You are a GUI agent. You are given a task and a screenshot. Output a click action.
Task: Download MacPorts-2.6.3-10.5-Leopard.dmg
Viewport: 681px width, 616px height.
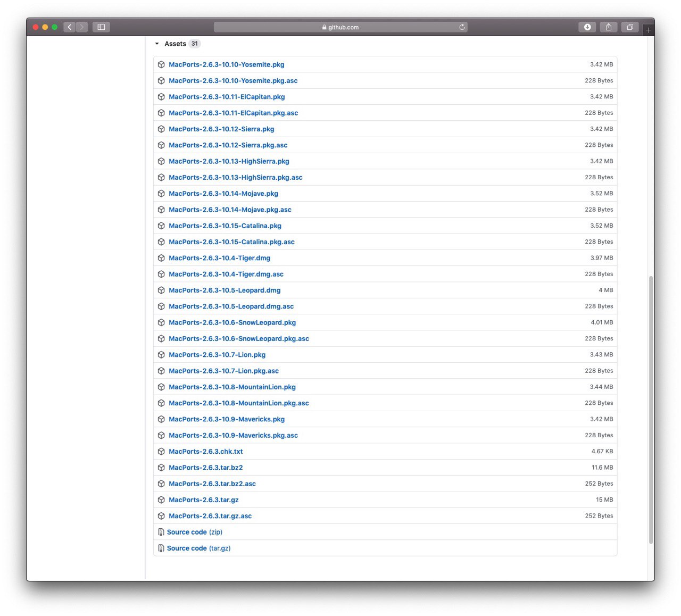click(225, 290)
